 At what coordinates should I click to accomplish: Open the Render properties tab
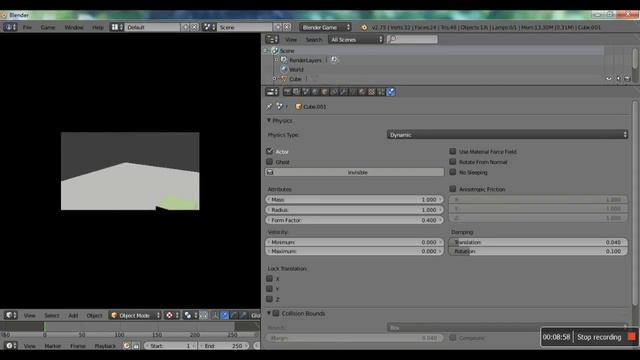click(287, 92)
